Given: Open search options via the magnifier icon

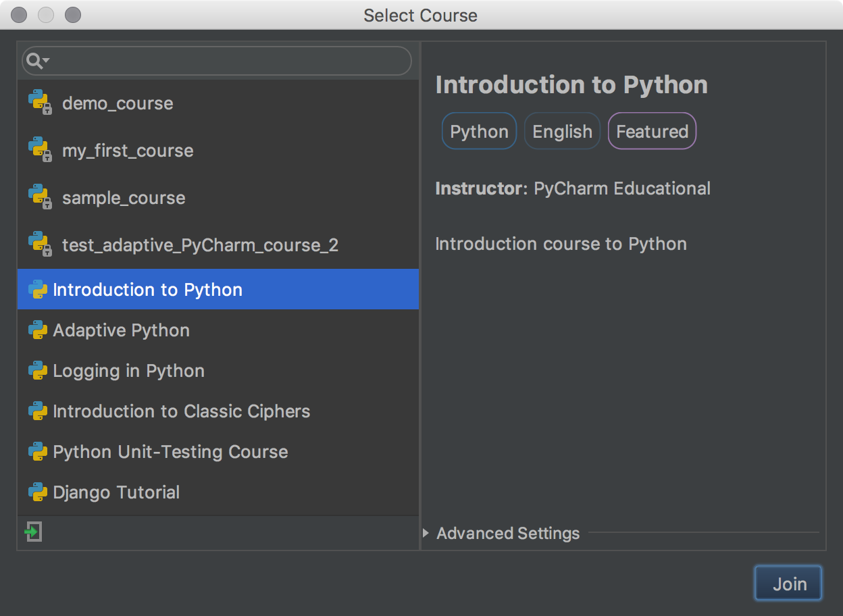Looking at the screenshot, I should [37, 61].
